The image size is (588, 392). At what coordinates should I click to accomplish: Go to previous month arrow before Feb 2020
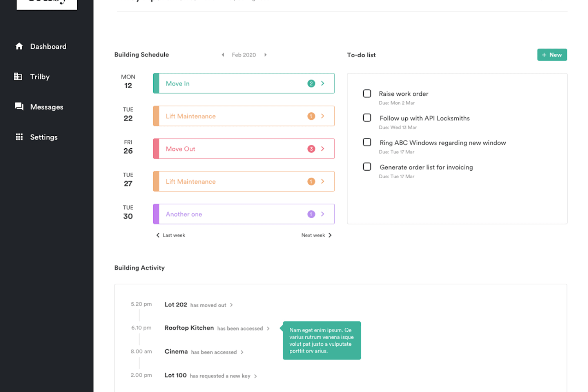[223, 55]
